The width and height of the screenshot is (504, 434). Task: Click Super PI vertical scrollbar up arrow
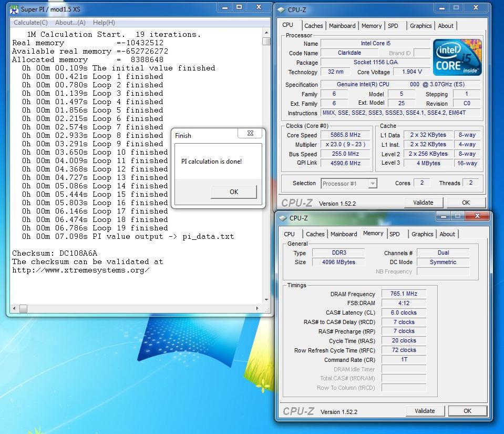(266, 33)
